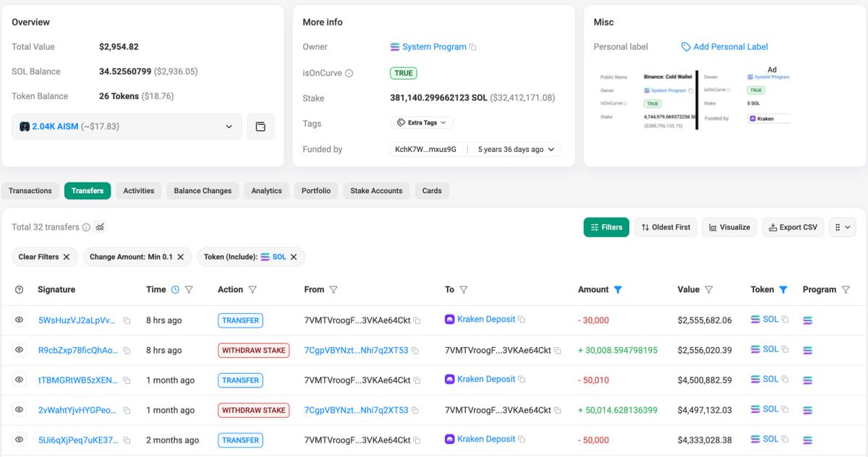868x457 pixels.
Task: Click the program icon in the 8 hrs ago TRANSFER row
Action: [x=808, y=320]
